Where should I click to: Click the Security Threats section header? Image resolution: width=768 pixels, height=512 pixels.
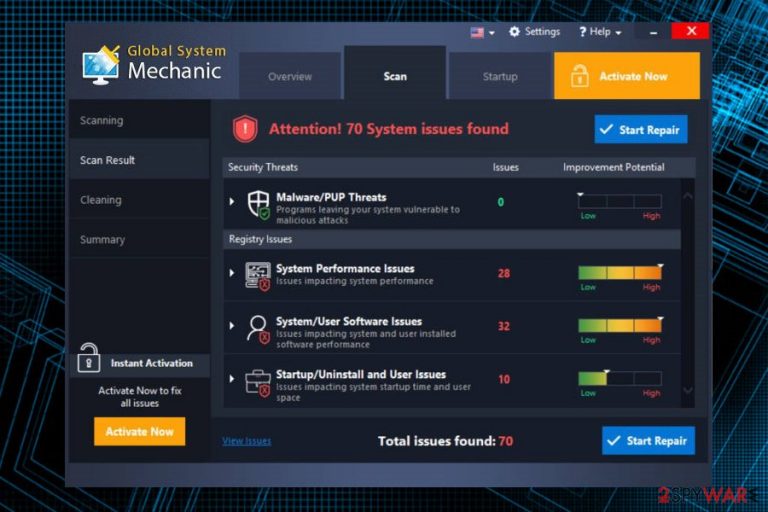tap(263, 167)
